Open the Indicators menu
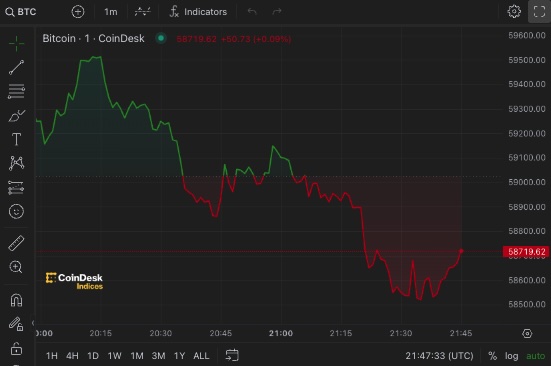The width and height of the screenshot is (551, 366). point(199,12)
